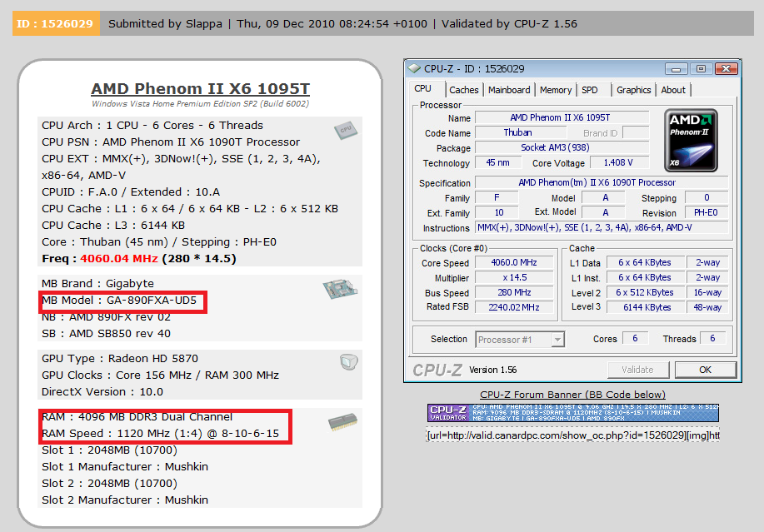Click the CPU-Z Forum Banner link
The height and width of the screenshot is (532, 764).
click(x=572, y=395)
